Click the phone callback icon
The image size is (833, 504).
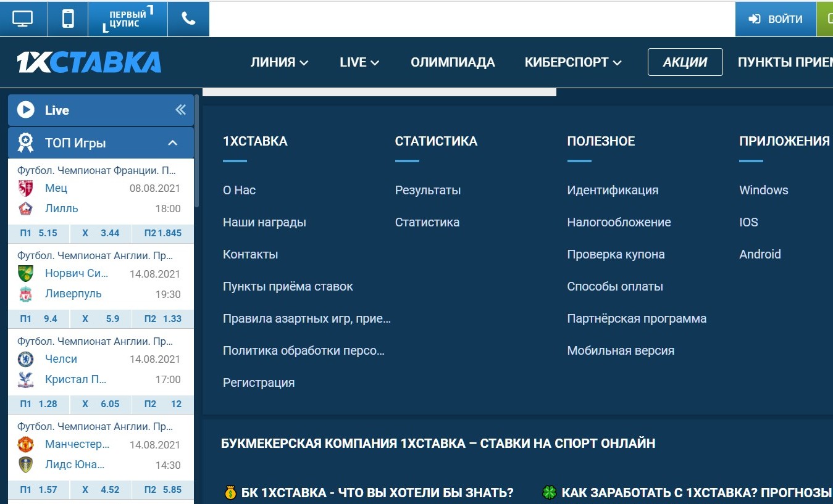[x=188, y=19]
